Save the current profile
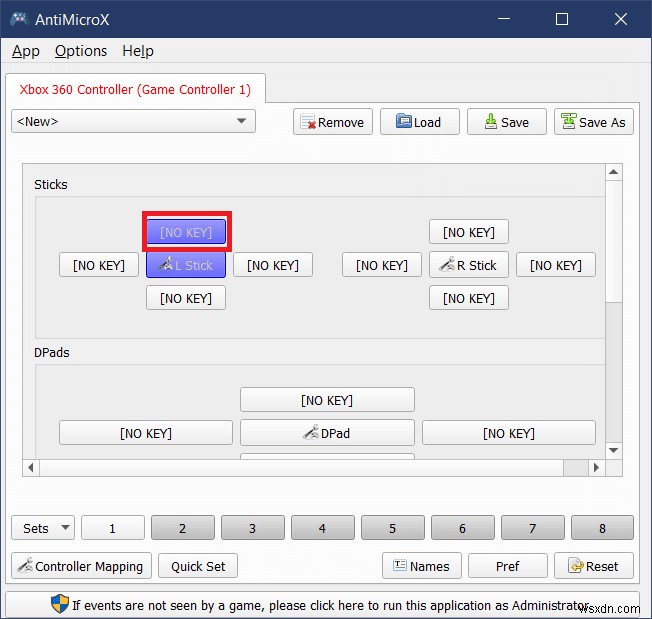 pyautogui.click(x=506, y=122)
